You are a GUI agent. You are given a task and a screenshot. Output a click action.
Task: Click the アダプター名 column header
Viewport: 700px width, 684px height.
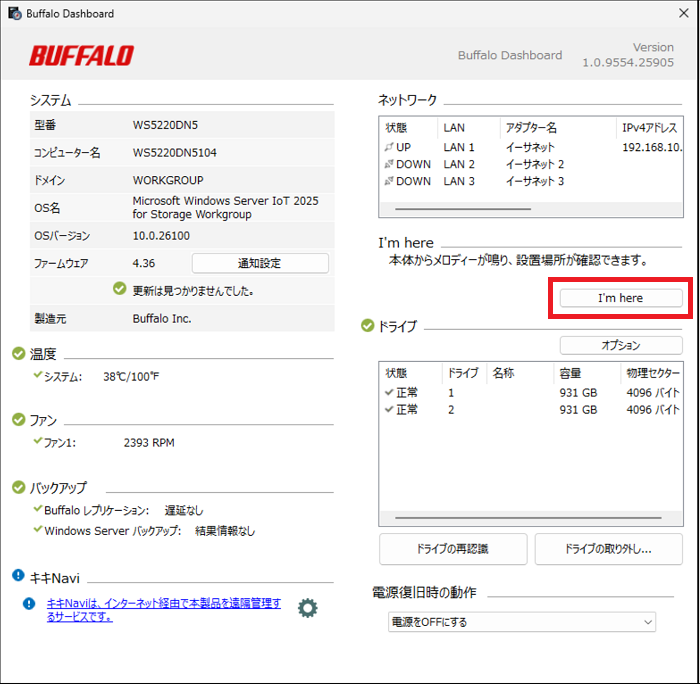click(558, 128)
